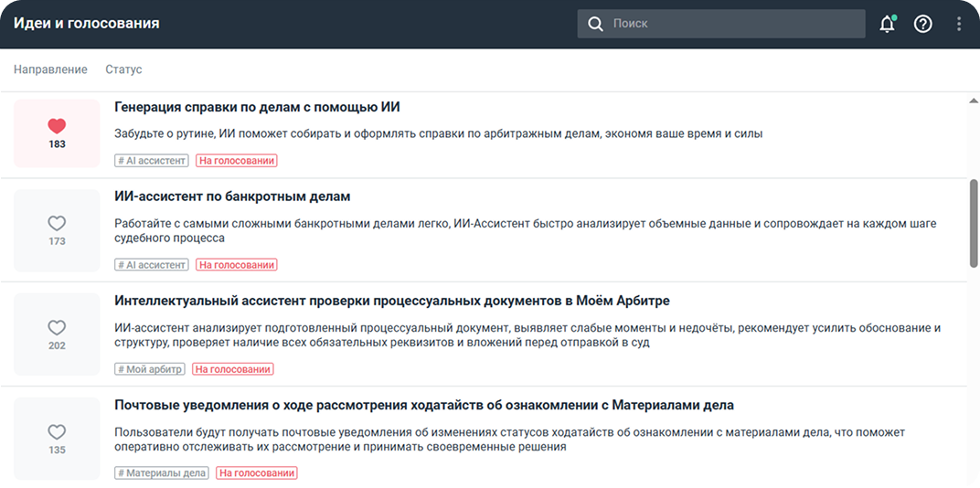Screen dimensions: 980x488
Task: Open the Направление filter dropdown
Action: click(x=50, y=69)
